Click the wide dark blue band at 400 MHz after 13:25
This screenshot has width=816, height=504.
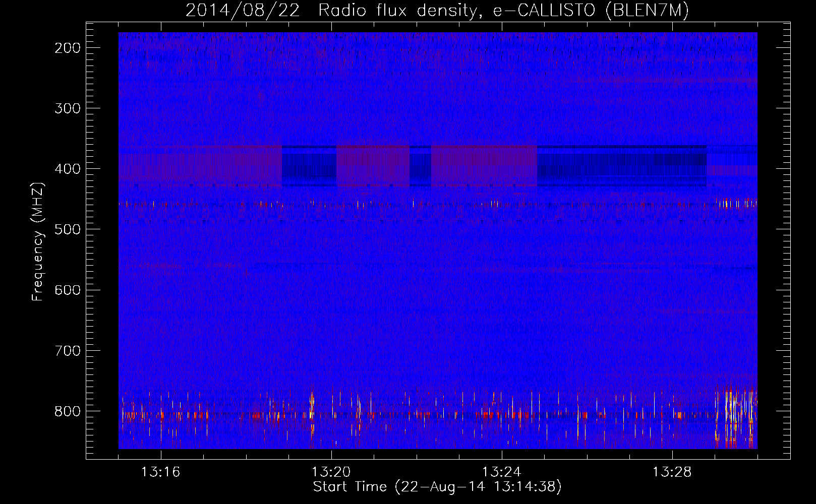click(x=621, y=166)
